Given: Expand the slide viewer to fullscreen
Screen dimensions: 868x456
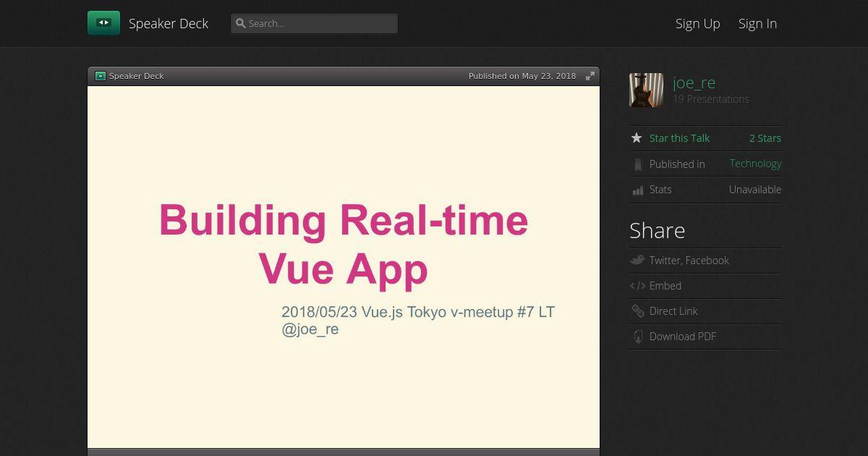Looking at the screenshot, I should [x=590, y=76].
